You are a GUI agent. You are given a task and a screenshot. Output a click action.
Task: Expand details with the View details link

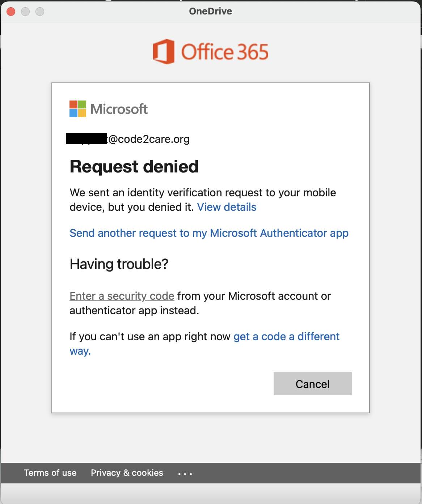pos(227,207)
